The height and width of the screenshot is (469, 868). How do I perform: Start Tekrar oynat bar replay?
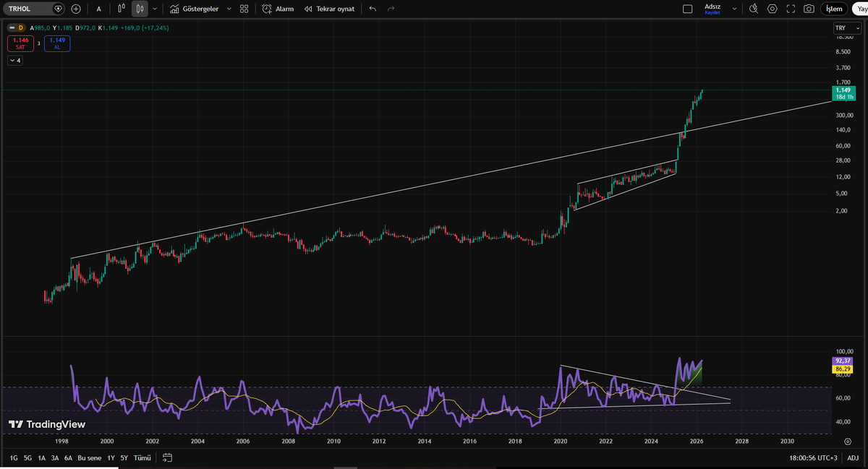pyautogui.click(x=329, y=9)
